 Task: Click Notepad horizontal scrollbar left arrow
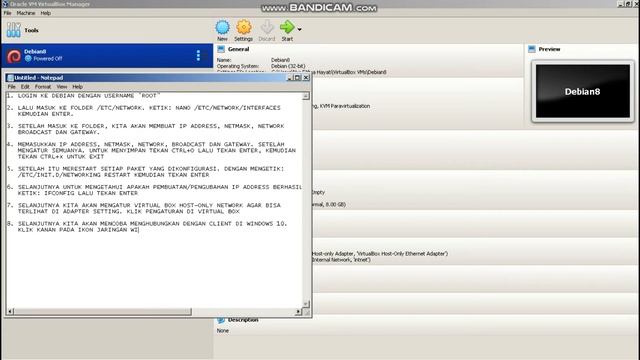point(10,311)
